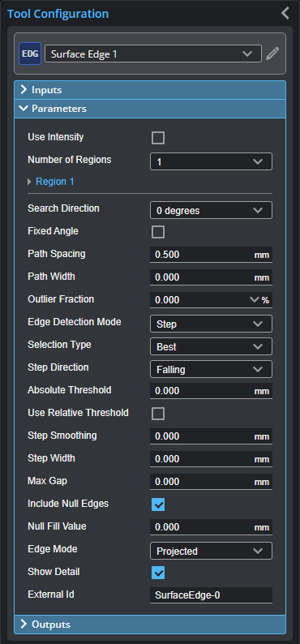Expand the Outputs section

coord(150,625)
